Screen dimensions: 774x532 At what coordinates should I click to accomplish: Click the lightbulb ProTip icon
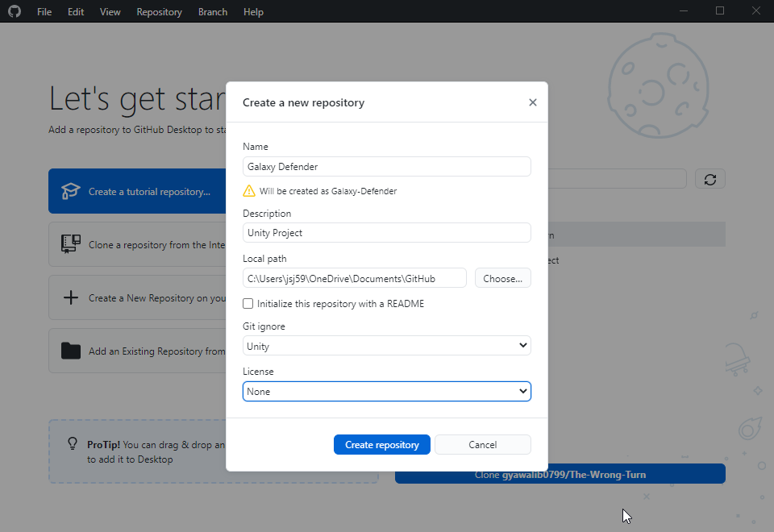tap(71, 444)
